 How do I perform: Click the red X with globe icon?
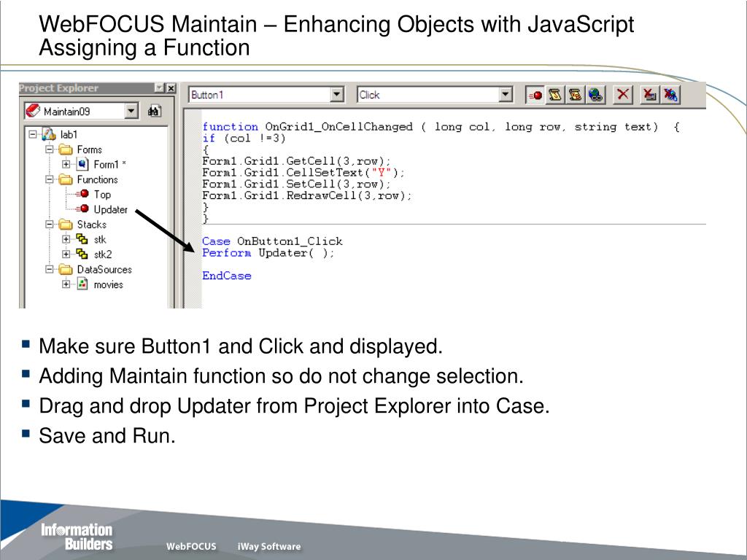[x=670, y=94]
